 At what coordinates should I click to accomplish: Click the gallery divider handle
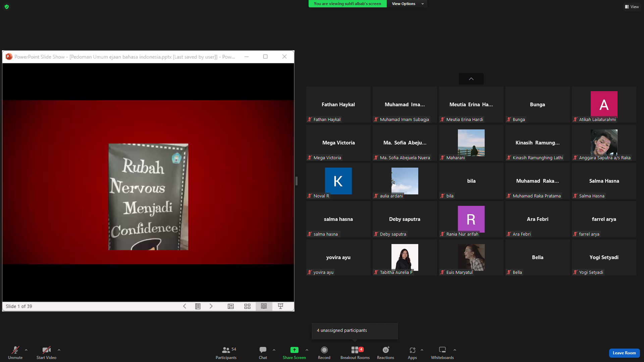click(297, 181)
